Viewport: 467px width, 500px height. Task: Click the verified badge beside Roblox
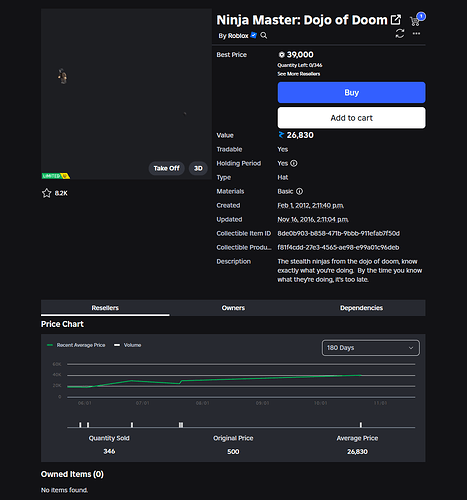point(254,35)
